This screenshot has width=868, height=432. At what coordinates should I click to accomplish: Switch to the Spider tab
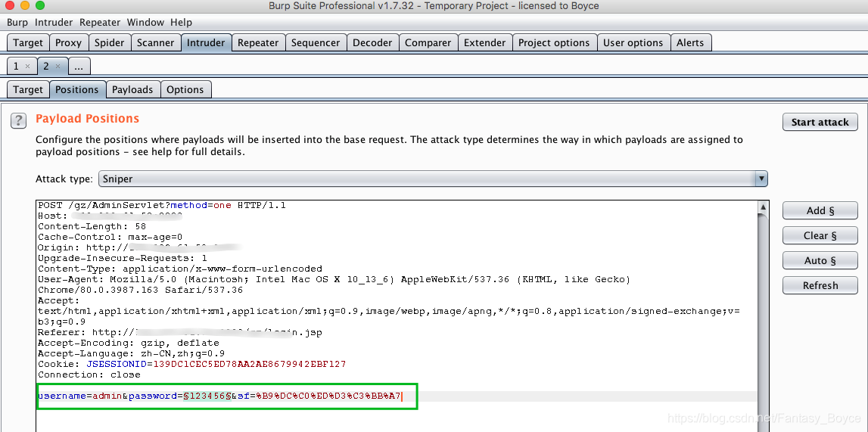click(109, 42)
